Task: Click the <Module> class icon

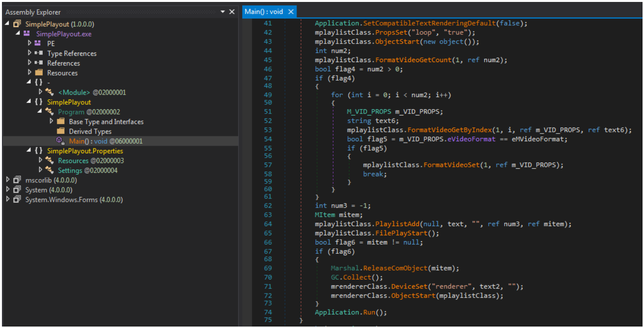Action: pyautogui.click(x=50, y=92)
